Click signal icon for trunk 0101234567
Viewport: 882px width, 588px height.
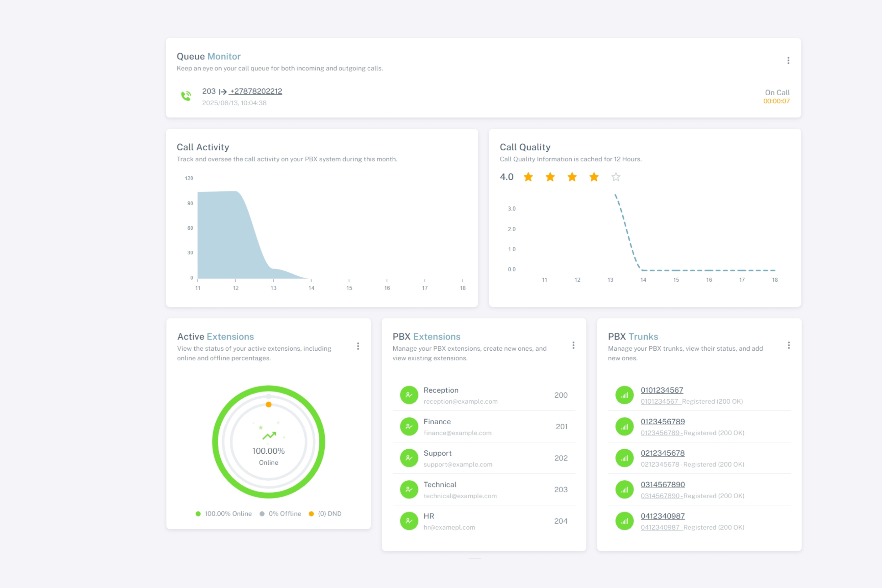(625, 395)
